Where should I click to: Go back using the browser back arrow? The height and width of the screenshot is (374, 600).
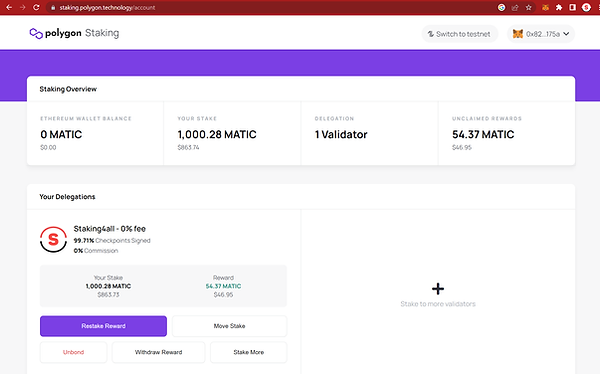tap(9, 7)
